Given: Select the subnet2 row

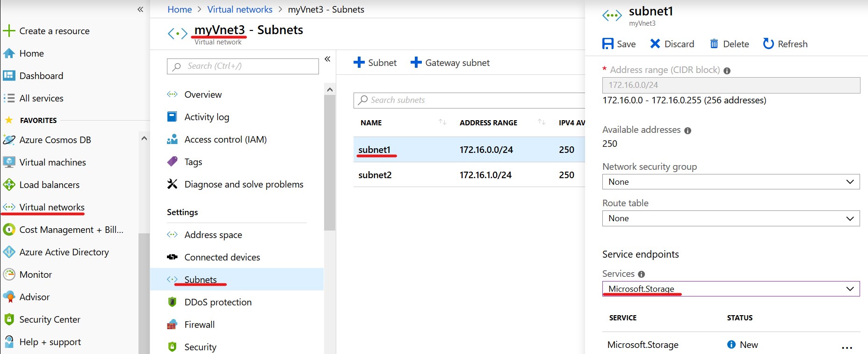Looking at the screenshot, I should point(469,175).
